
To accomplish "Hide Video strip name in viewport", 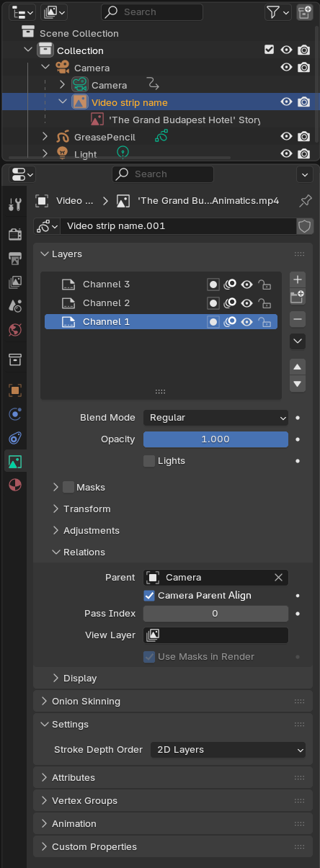I will click(287, 102).
